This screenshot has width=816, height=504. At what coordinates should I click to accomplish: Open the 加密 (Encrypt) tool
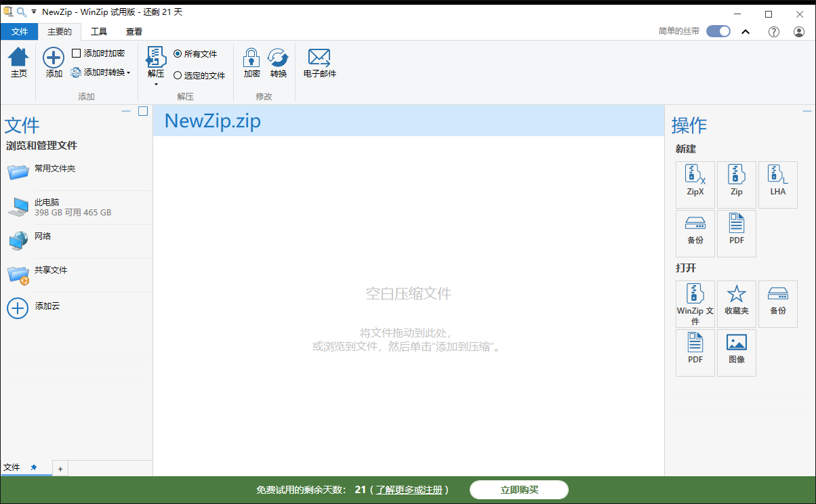click(x=251, y=62)
